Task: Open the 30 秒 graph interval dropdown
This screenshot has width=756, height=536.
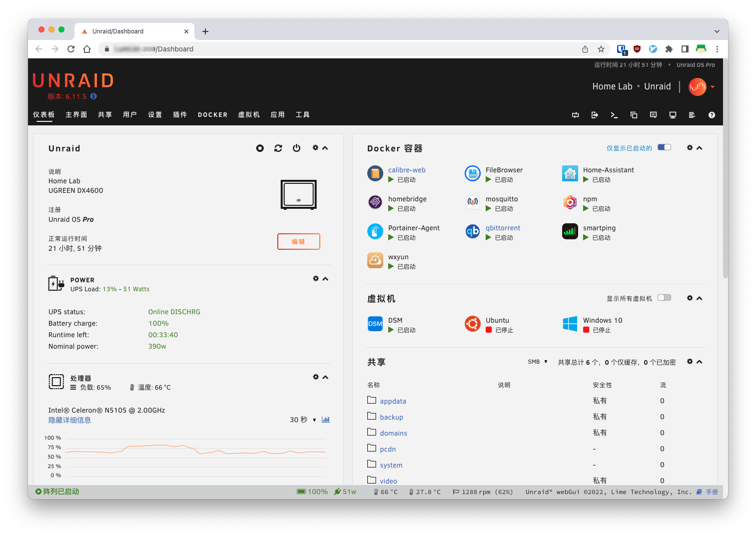Action: [x=303, y=420]
